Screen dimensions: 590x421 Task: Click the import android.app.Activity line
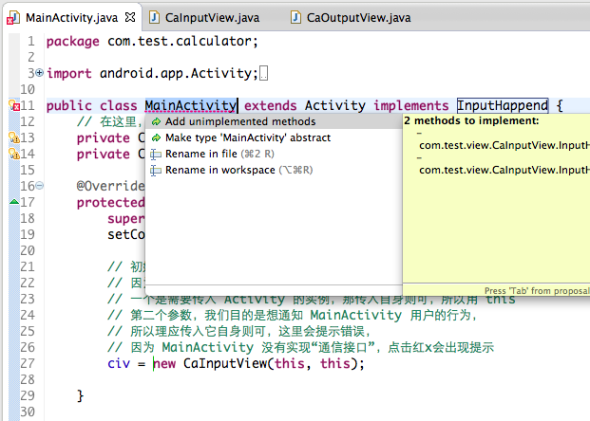tap(152, 73)
